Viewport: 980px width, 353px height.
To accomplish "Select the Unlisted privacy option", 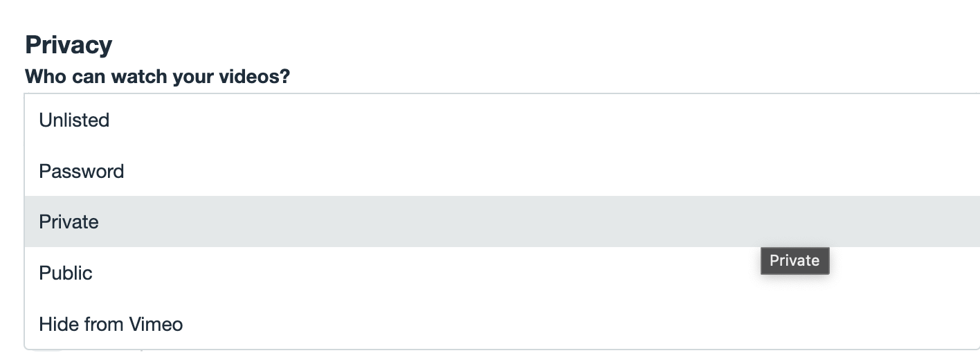I will [x=74, y=120].
